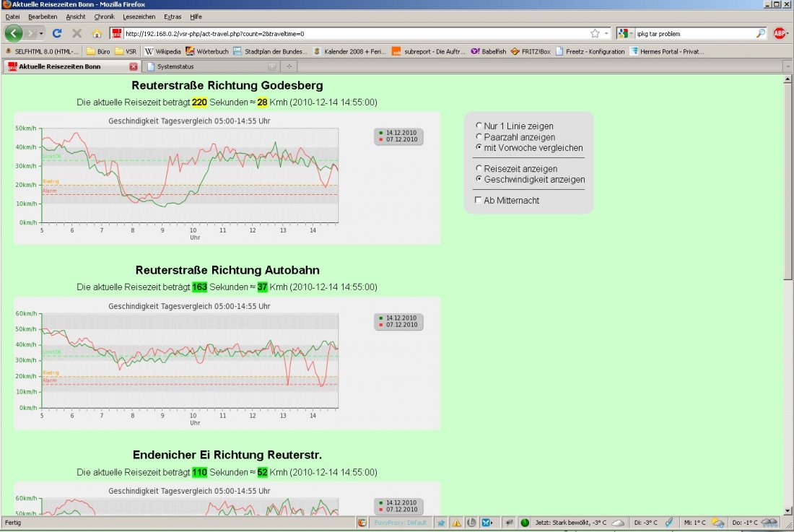Select 'Paarzahl anzeigen' radio button

(x=478, y=136)
